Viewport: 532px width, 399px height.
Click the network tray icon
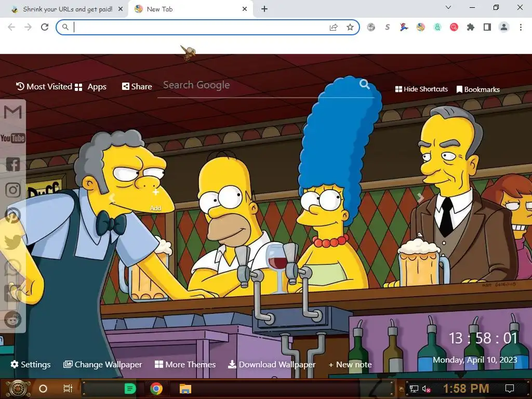click(414, 389)
